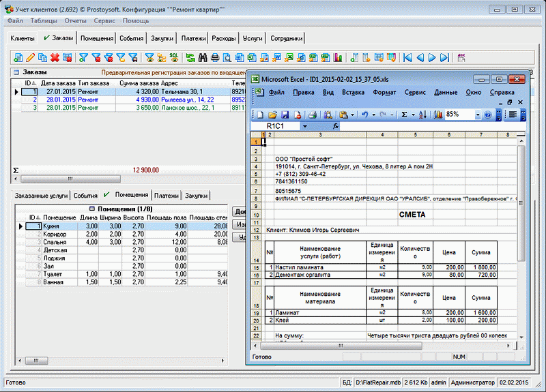This screenshot has height=392, width=546.
Task: Open the Таблицы menu
Action: tap(44, 20)
